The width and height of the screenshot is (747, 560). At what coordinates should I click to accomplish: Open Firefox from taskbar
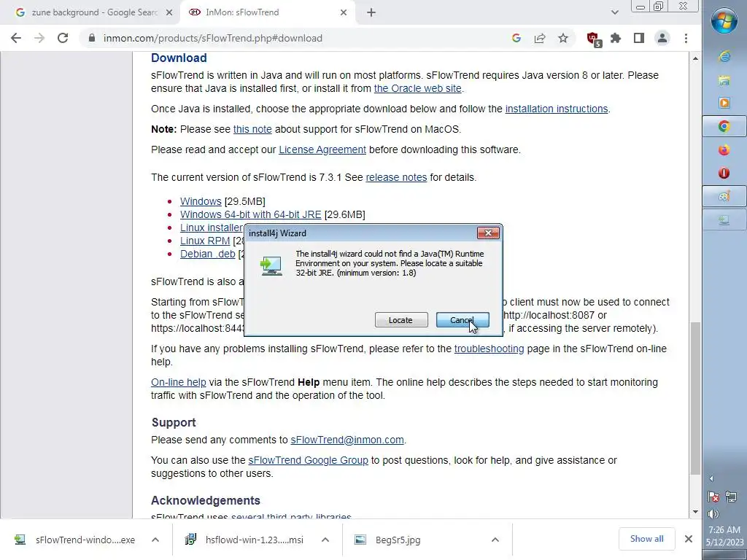click(x=724, y=150)
